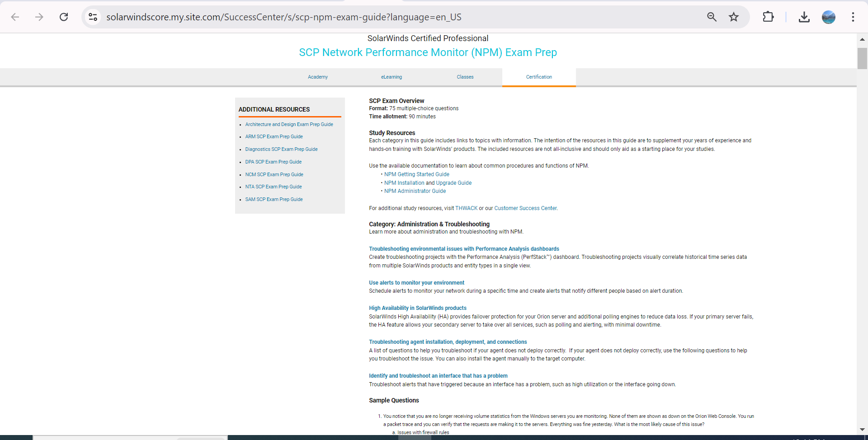Click the Category: Administration & Troubleshooting heading
The width and height of the screenshot is (868, 440).
pos(429,224)
